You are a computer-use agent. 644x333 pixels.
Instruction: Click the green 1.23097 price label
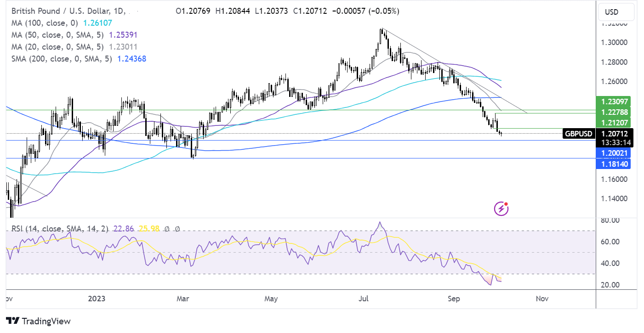click(x=613, y=102)
